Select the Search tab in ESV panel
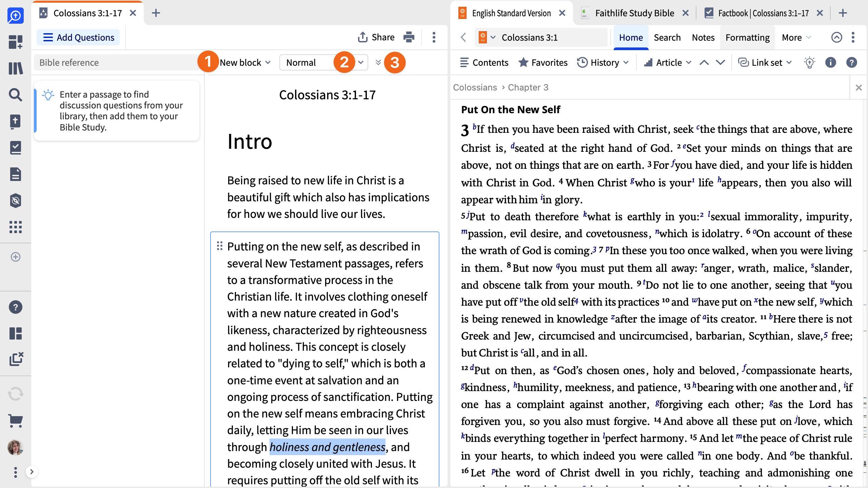The image size is (868, 488). tap(667, 37)
